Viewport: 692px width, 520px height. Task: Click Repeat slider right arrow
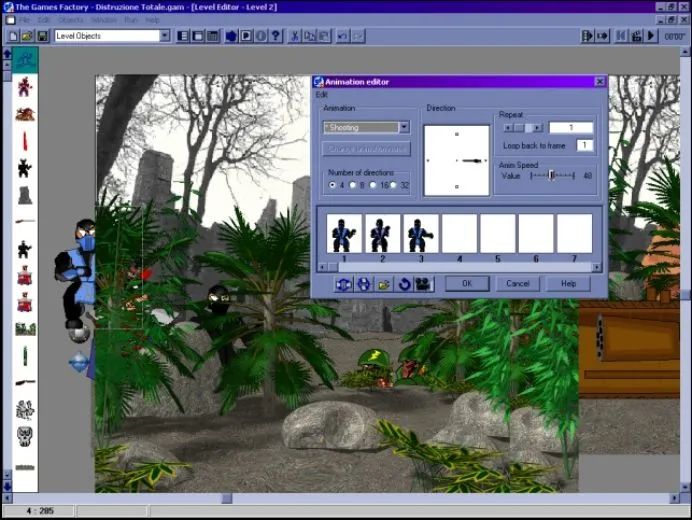[x=538, y=128]
